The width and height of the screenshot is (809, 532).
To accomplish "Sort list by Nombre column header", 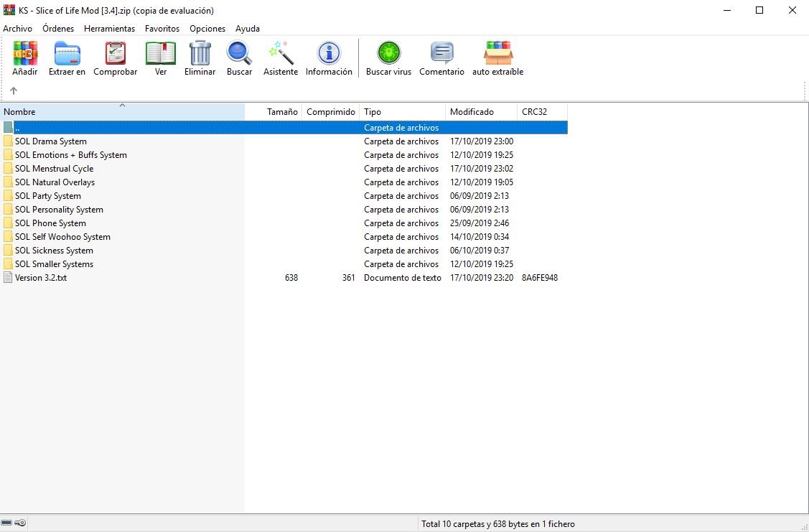I will point(122,112).
